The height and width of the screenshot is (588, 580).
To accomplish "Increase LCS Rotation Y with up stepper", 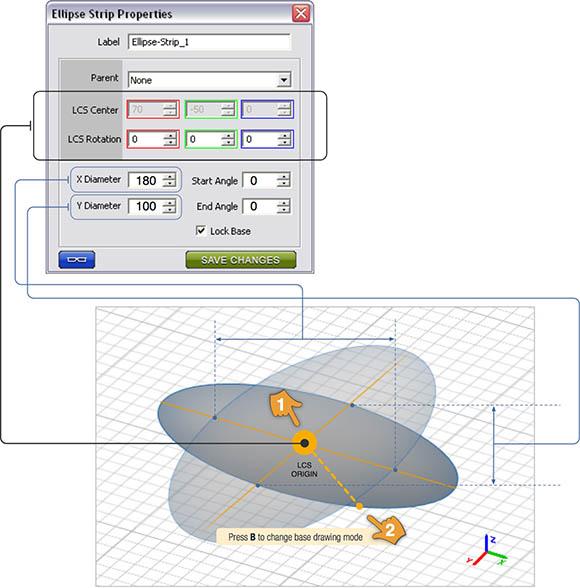I will (228, 136).
